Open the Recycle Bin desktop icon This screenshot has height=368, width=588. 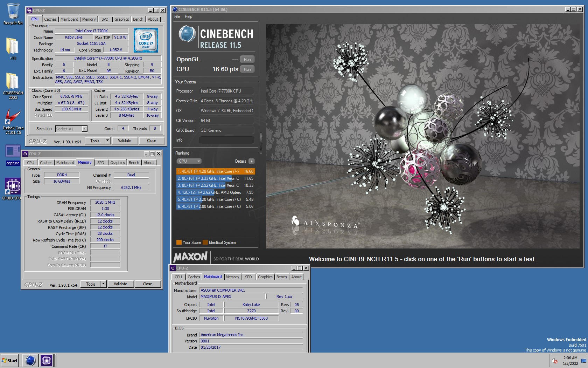click(x=13, y=14)
